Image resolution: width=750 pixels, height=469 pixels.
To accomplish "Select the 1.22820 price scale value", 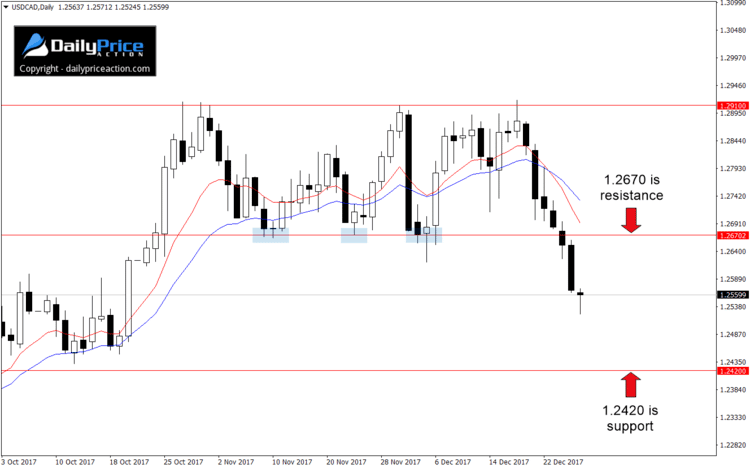I will pyautogui.click(x=733, y=445).
